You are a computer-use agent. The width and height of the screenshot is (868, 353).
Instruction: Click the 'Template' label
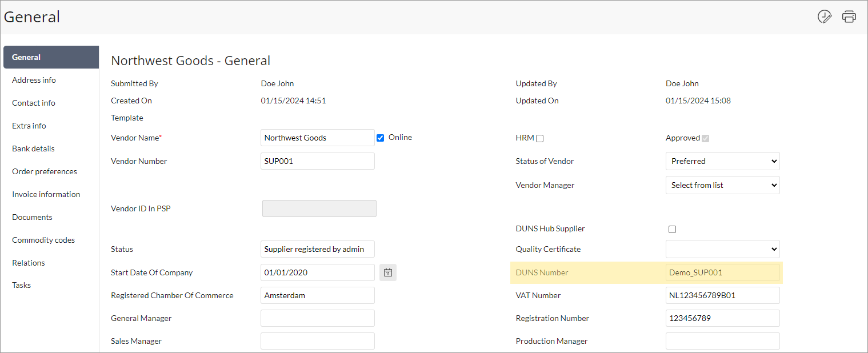pos(127,118)
